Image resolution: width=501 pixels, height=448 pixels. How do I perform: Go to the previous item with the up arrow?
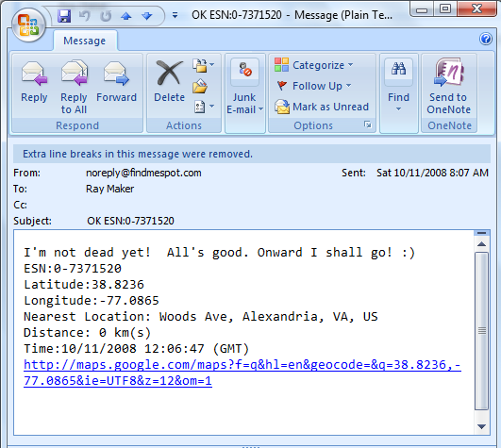point(126,16)
